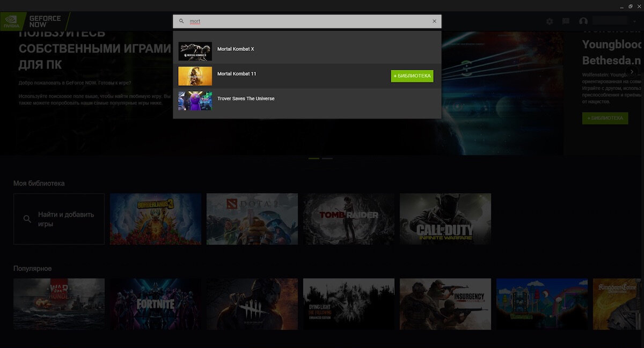
Task: Open settings via the gear icon
Action: point(550,21)
